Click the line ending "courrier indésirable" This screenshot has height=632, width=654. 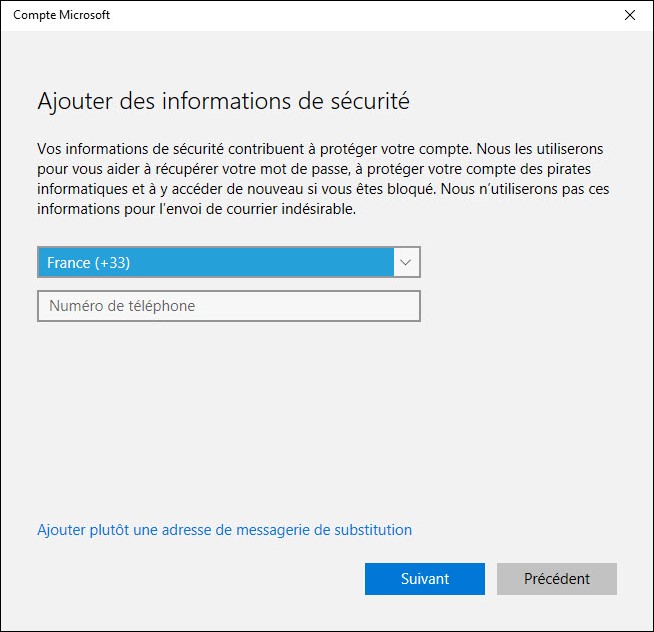click(196, 209)
